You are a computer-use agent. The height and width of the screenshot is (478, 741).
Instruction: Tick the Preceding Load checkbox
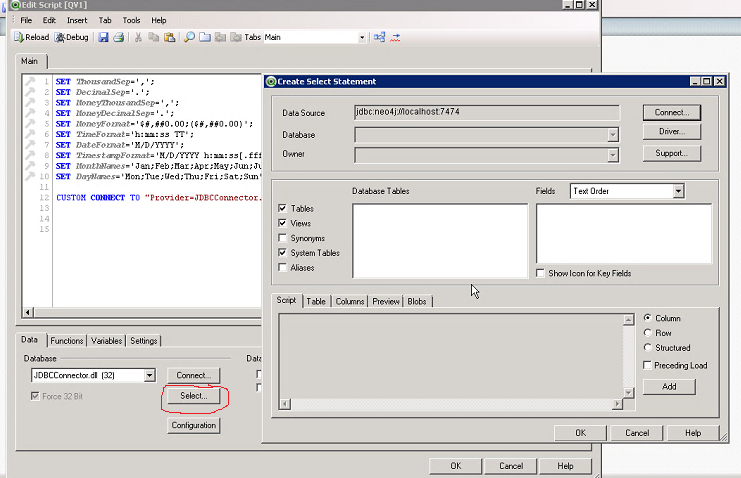pos(648,365)
